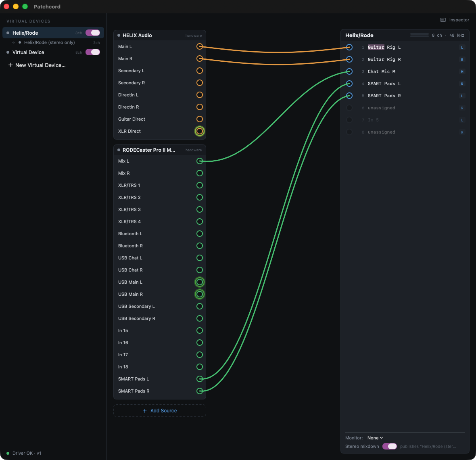The height and width of the screenshot is (460, 476).
Task: Click the Main L output port
Action: (x=199, y=46)
